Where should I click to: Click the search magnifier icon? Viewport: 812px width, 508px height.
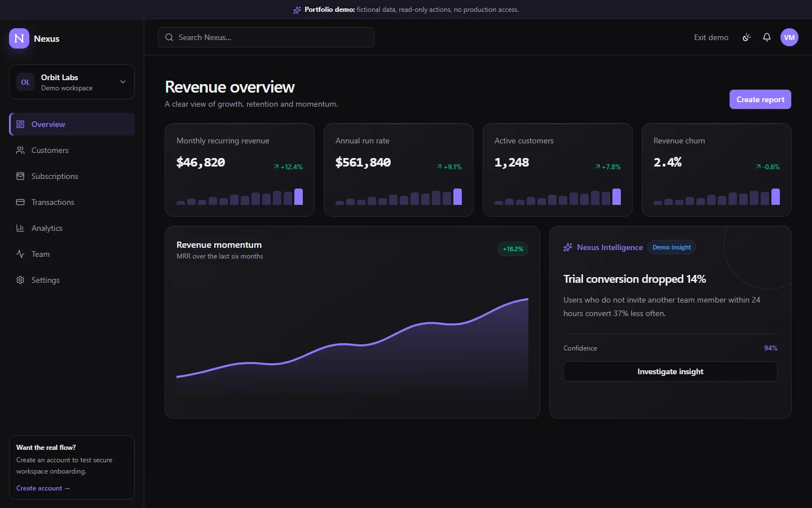(x=169, y=37)
